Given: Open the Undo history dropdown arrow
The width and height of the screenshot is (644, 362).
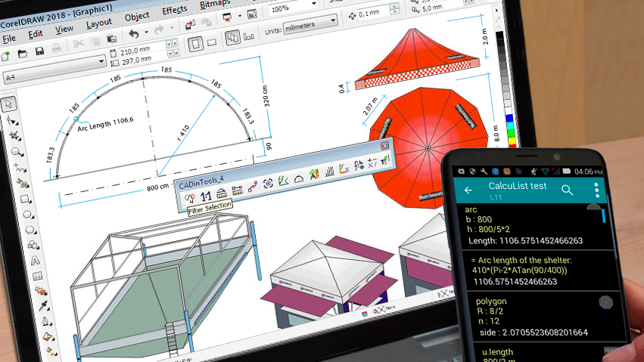Looking at the screenshot, I should [146, 32].
